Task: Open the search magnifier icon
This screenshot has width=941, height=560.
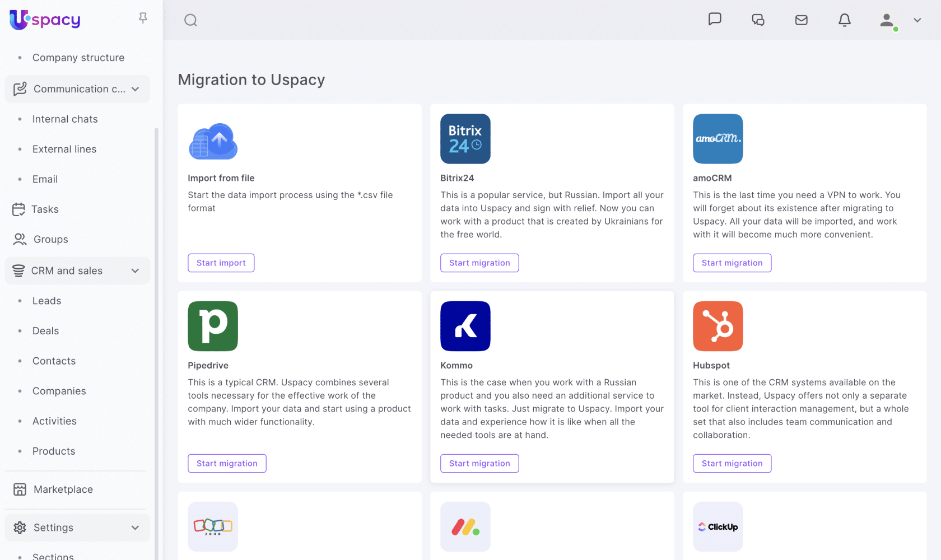Action: point(190,20)
